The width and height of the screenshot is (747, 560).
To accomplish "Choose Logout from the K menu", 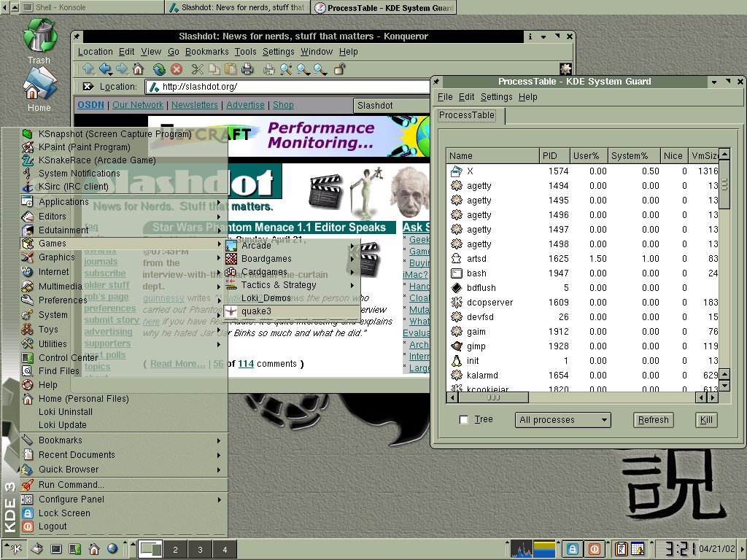I will (x=123, y=526).
